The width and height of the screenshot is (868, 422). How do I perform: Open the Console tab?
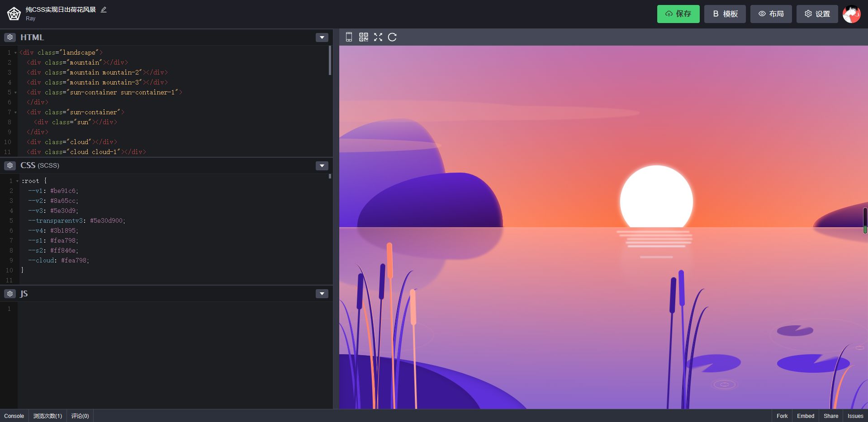tap(14, 416)
